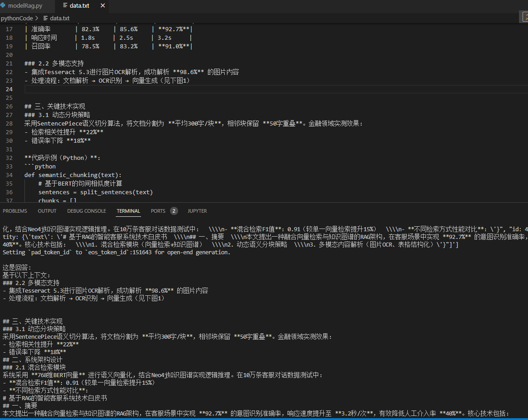528x420 pixels.
Task: Click '这是回答:' in the terminal
Action: pos(17,267)
